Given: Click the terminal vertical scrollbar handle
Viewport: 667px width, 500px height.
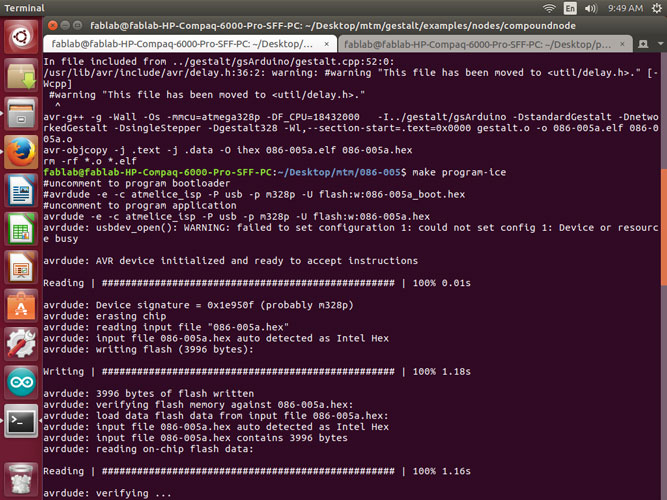Looking at the screenshot, I should [664, 227].
